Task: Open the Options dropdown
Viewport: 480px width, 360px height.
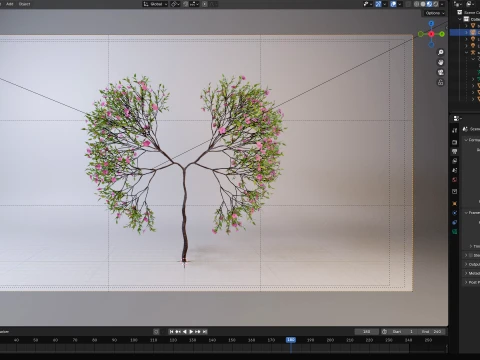Action: [x=435, y=13]
